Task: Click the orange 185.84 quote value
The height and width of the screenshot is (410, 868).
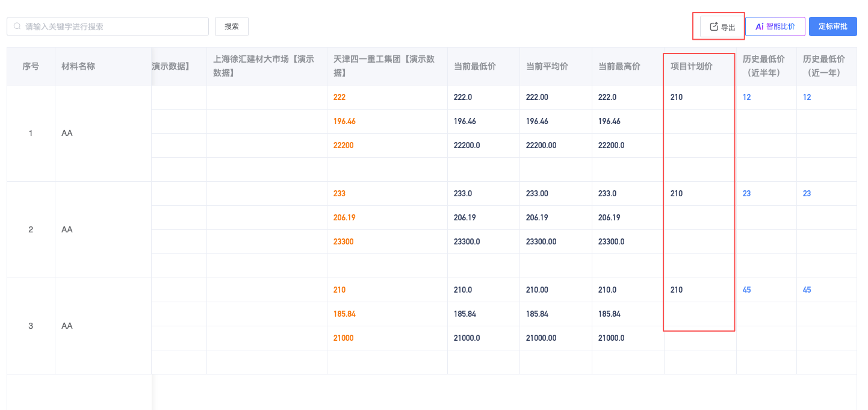Action: click(344, 314)
